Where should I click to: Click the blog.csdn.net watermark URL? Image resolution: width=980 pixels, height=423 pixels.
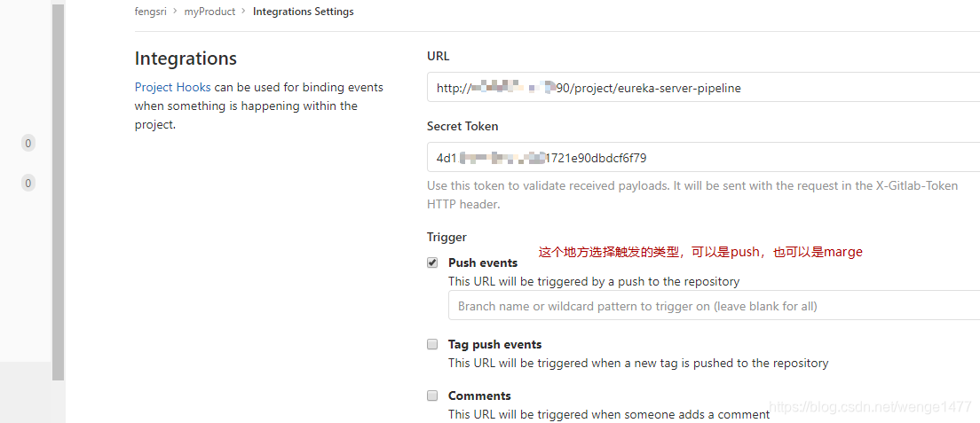(x=871, y=407)
